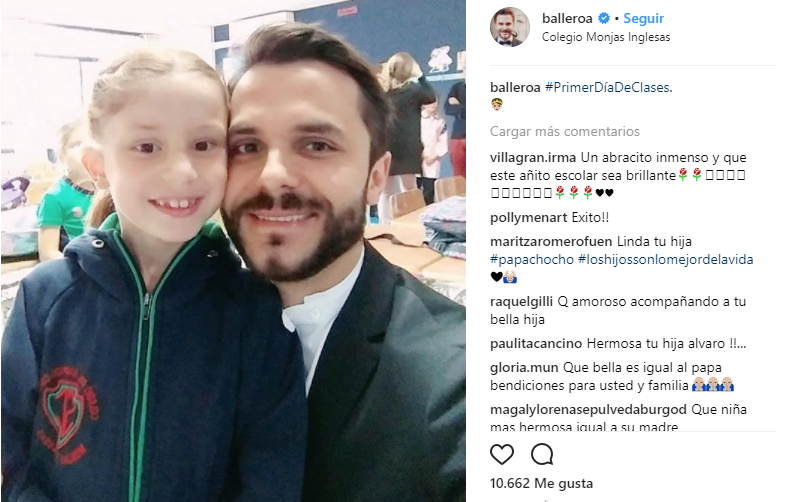The width and height of the screenshot is (789, 502).
Task: Open the paulitacancino commenter profile
Action: [x=536, y=344]
